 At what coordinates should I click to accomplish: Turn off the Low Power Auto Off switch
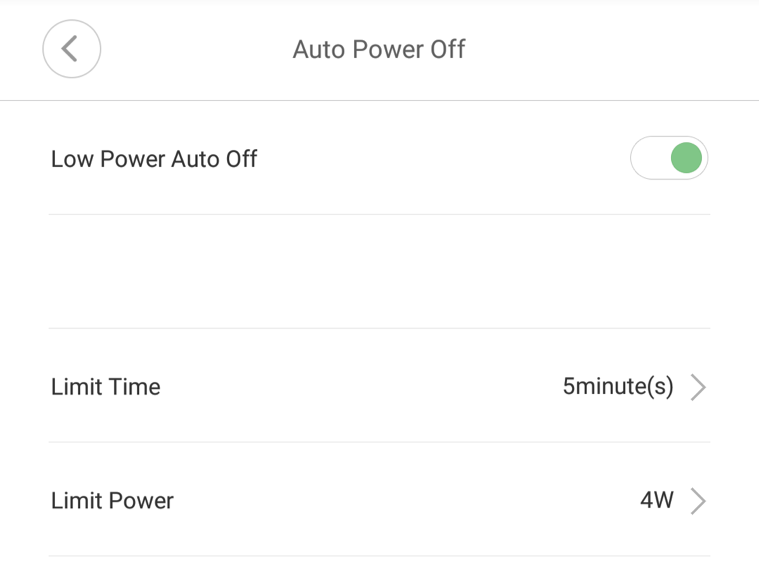point(668,158)
